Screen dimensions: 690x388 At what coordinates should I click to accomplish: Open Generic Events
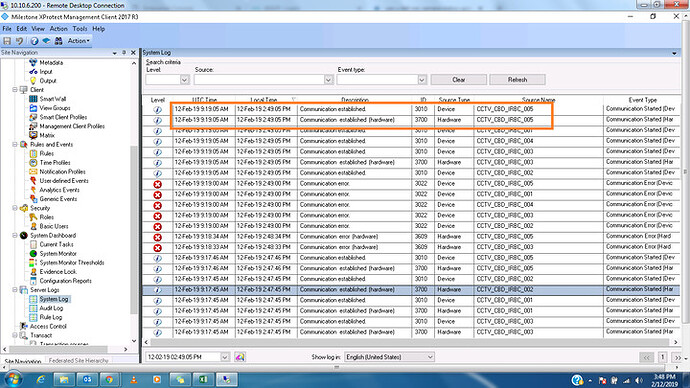58,199
